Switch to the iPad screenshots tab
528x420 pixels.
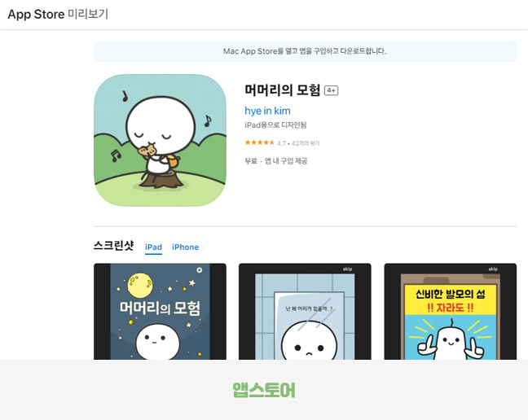coord(153,247)
